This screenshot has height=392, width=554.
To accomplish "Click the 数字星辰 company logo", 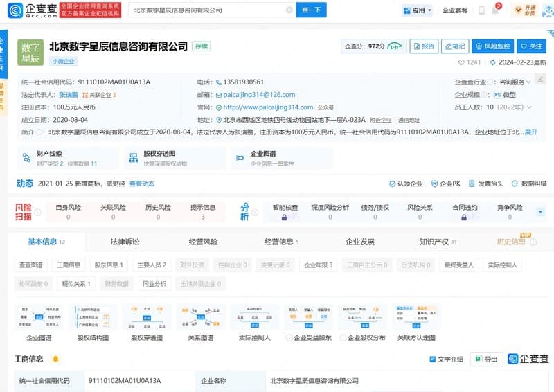I will (x=30, y=53).
